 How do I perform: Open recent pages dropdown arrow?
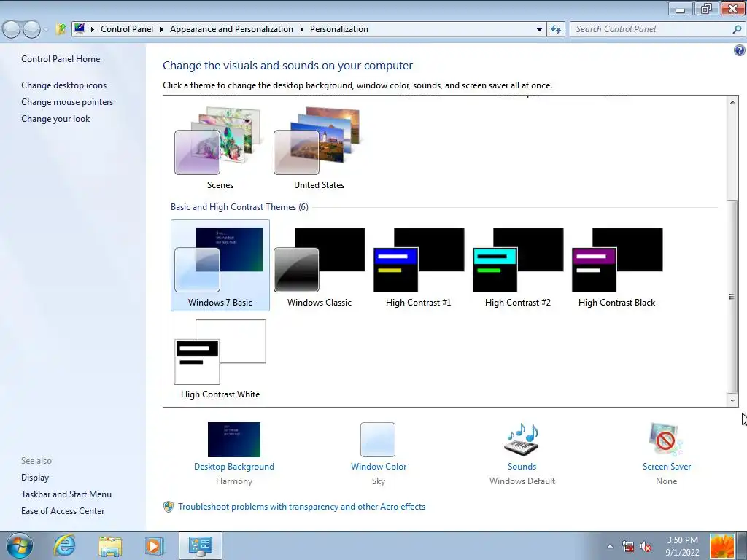coord(46,29)
